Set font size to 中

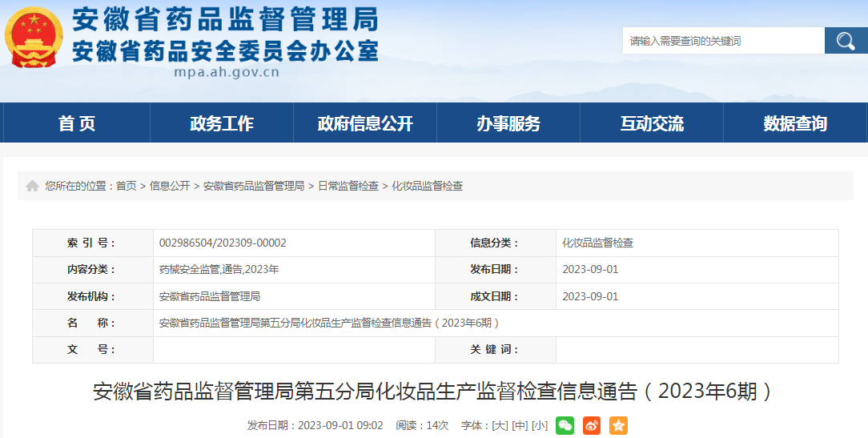[520, 425]
